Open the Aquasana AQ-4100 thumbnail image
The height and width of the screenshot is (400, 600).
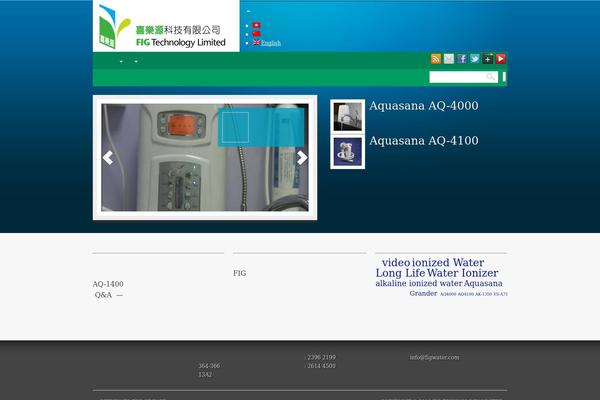click(x=347, y=152)
